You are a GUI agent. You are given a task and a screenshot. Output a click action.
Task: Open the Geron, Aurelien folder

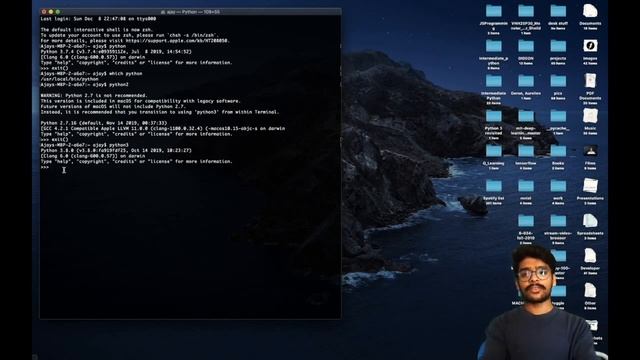tap(526, 81)
